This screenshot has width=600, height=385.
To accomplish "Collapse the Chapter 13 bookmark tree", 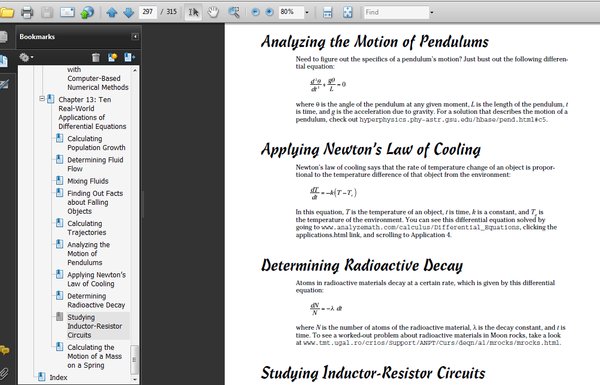I will tap(42, 99).
